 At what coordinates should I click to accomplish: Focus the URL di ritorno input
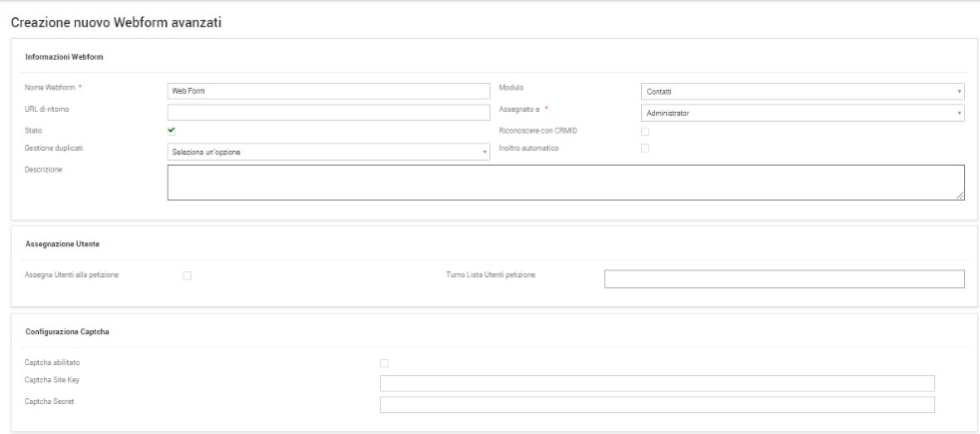(328, 112)
